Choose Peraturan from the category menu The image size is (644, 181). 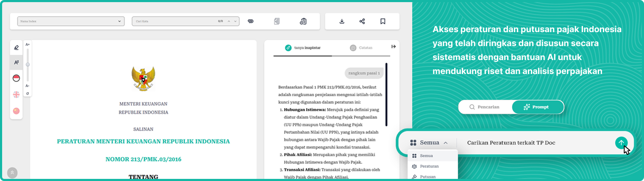[429, 166]
